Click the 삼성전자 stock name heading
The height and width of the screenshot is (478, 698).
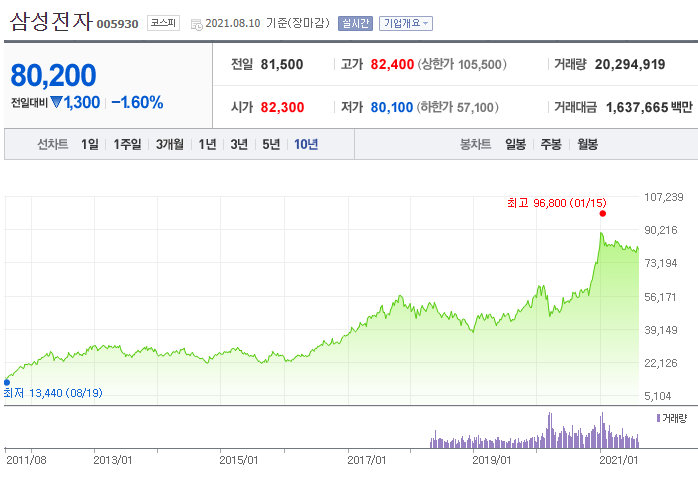[x=51, y=21]
